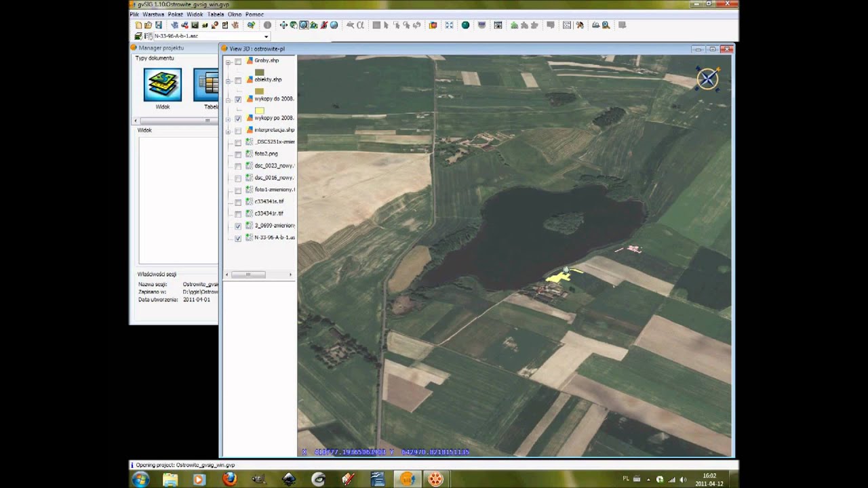Click the alpha symbol toolbar icon

[361, 25]
